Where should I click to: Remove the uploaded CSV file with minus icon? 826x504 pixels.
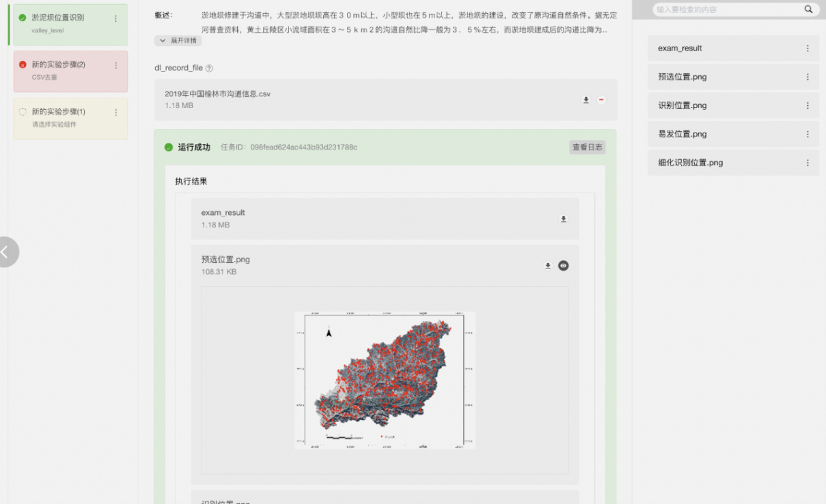point(601,100)
